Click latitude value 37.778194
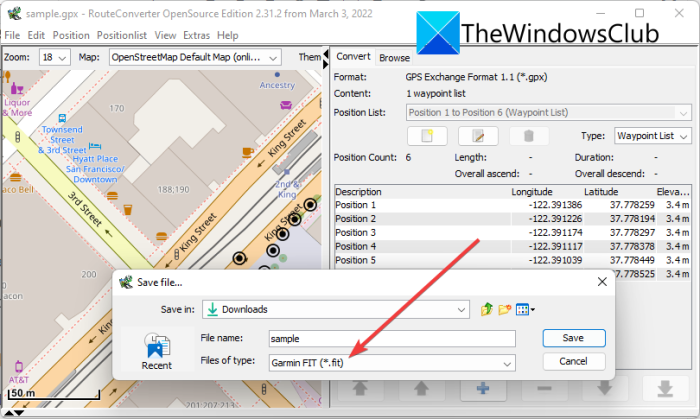 (x=632, y=219)
